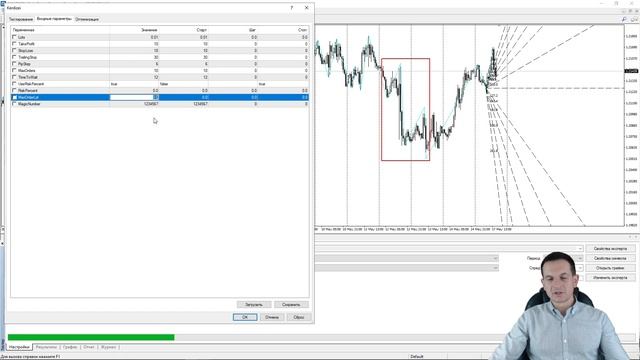This screenshot has width=640, height=360.
Task: Expand the model dropdown below the symbol
Action: click(495, 268)
